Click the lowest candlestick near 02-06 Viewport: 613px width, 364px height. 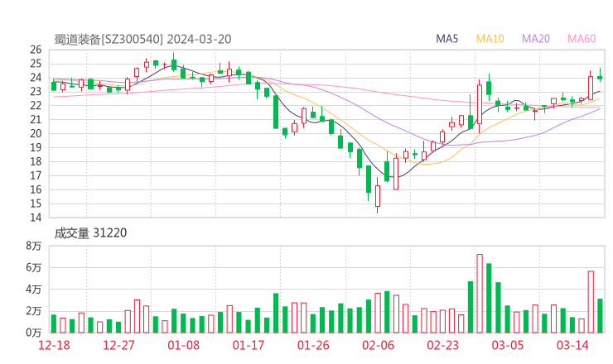click(x=377, y=195)
